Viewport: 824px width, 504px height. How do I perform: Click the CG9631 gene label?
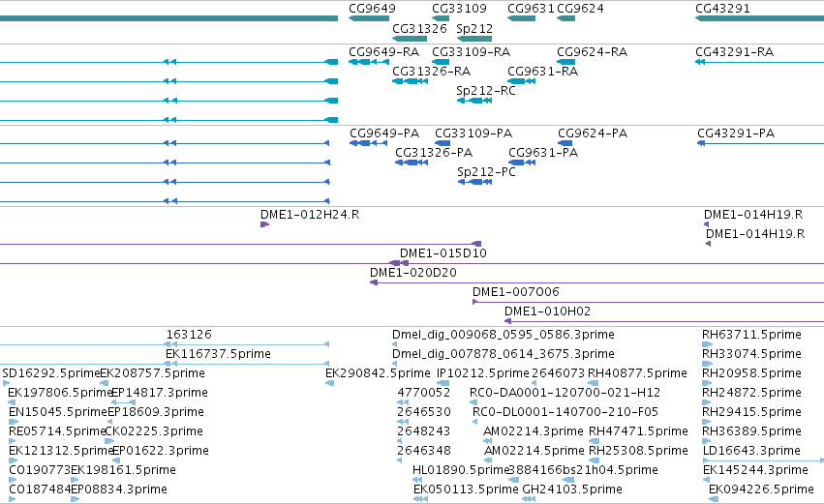click(531, 9)
